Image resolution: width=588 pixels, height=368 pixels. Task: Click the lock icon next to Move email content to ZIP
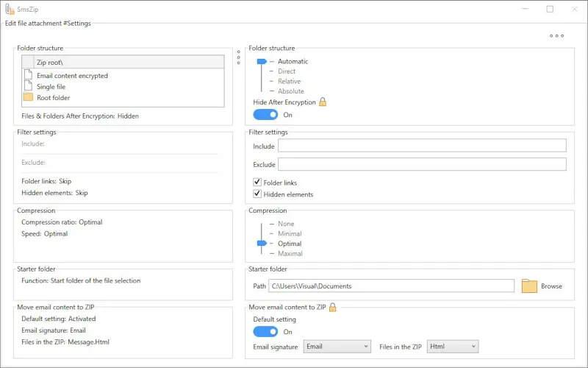click(x=332, y=307)
